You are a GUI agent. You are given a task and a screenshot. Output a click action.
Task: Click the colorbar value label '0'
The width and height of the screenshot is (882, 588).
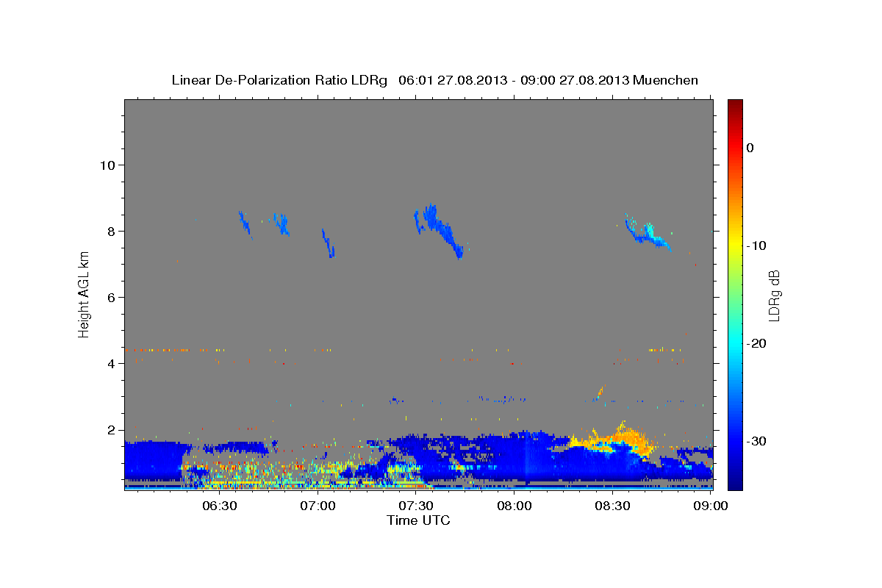point(750,148)
